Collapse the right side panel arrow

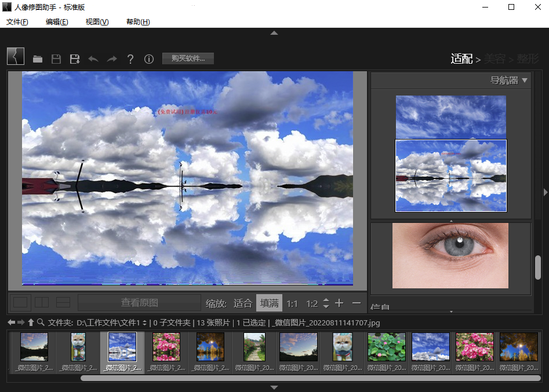546,192
